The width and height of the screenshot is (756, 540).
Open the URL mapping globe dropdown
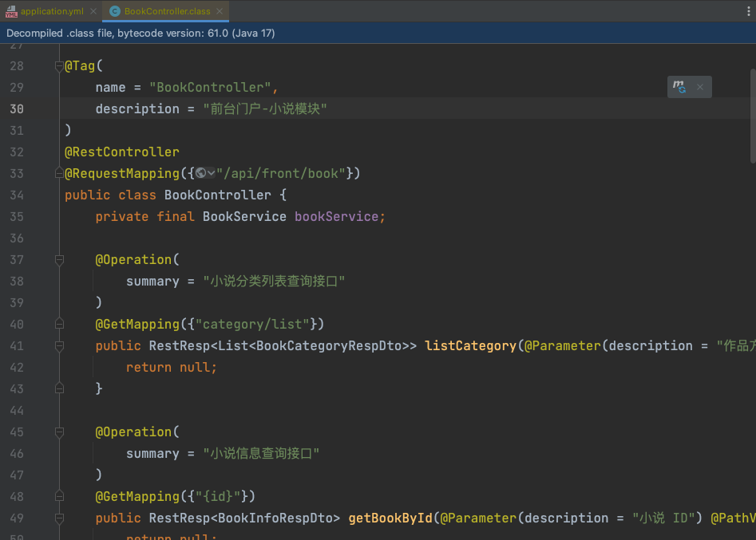205,173
